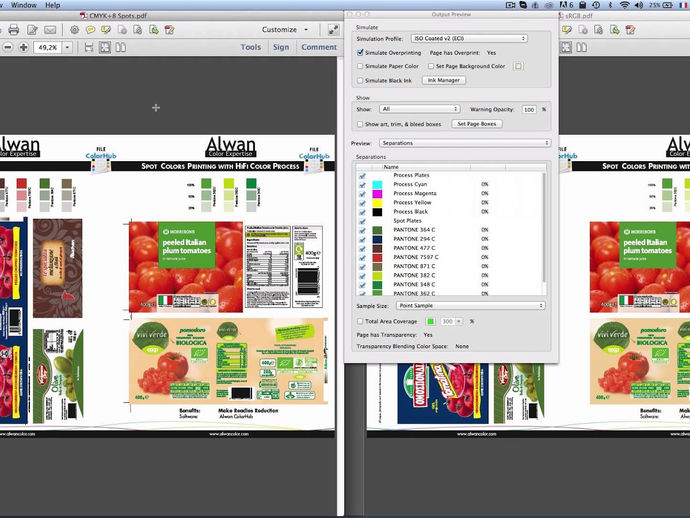The height and width of the screenshot is (518, 690).
Task: Hide the Process Magenta separation
Action: coord(362,194)
